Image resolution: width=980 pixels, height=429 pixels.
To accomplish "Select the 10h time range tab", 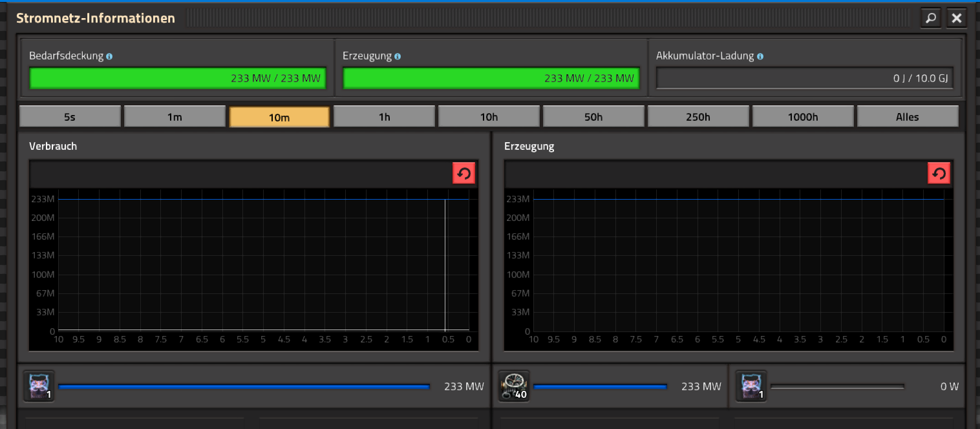I will pyautogui.click(x=489, y=117).
